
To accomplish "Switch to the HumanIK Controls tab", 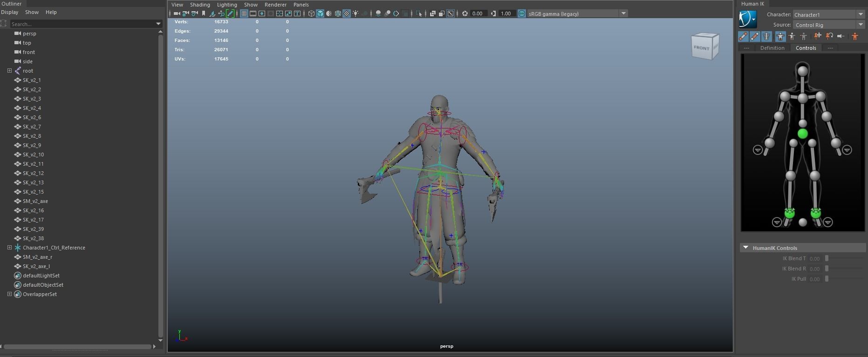I will (806, 48).
